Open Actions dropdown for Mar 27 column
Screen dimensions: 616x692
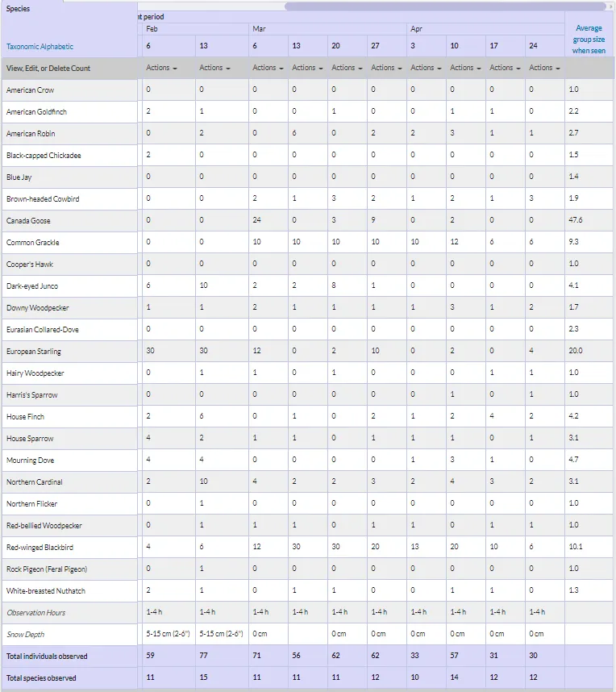(x=386, y=68)
